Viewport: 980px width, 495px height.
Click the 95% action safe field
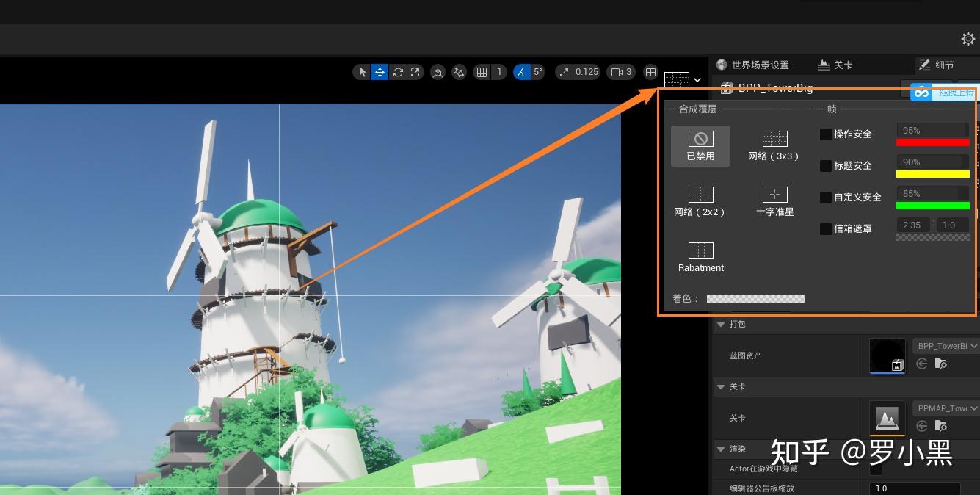(932, 130)
